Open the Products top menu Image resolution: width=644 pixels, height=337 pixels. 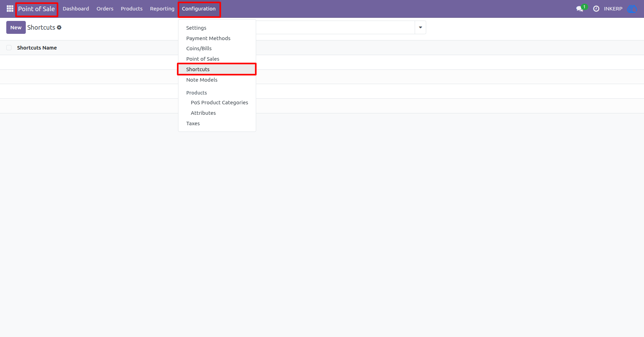pyautogui.click(x=132, y=9)
